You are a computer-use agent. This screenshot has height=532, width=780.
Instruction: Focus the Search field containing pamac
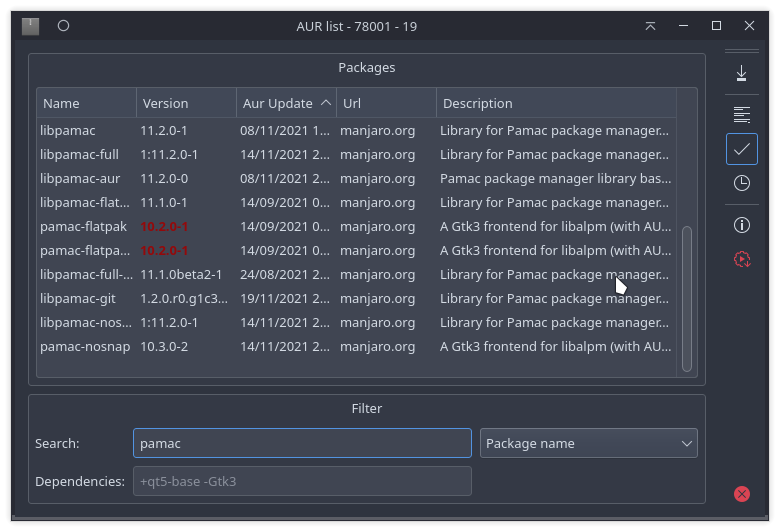point(302,443)
